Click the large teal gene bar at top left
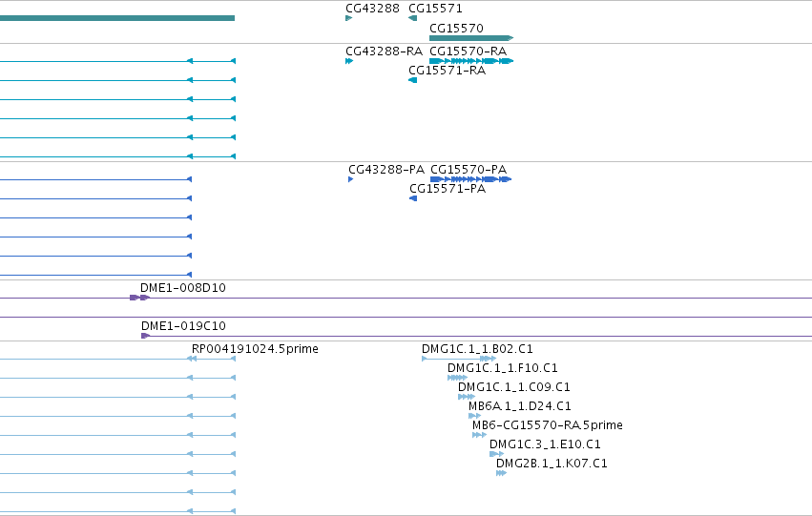This screenshot has width=812, height=516. (117, 18)
